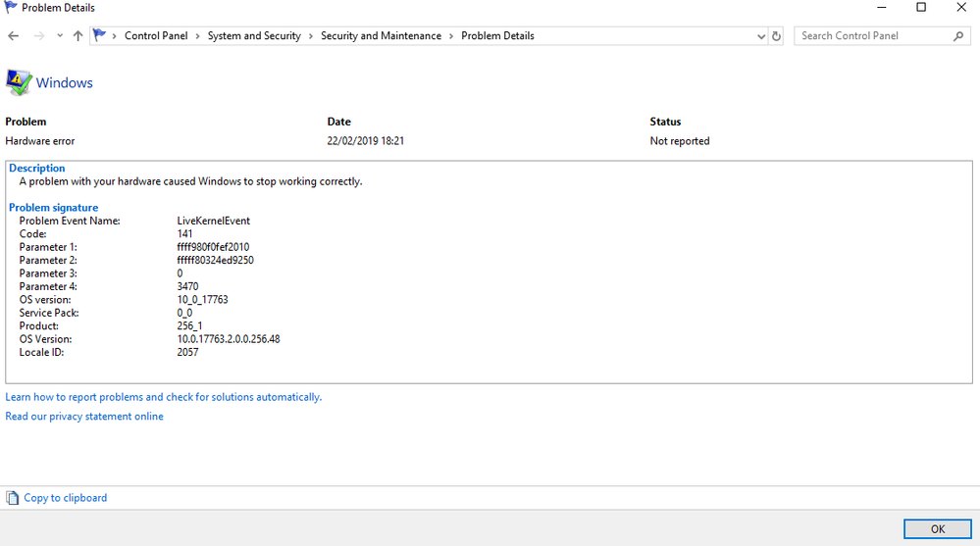Click OS Version 10.0.17763.2.0.0.256.48
The image size is (980, 546).
pos(229,338)
